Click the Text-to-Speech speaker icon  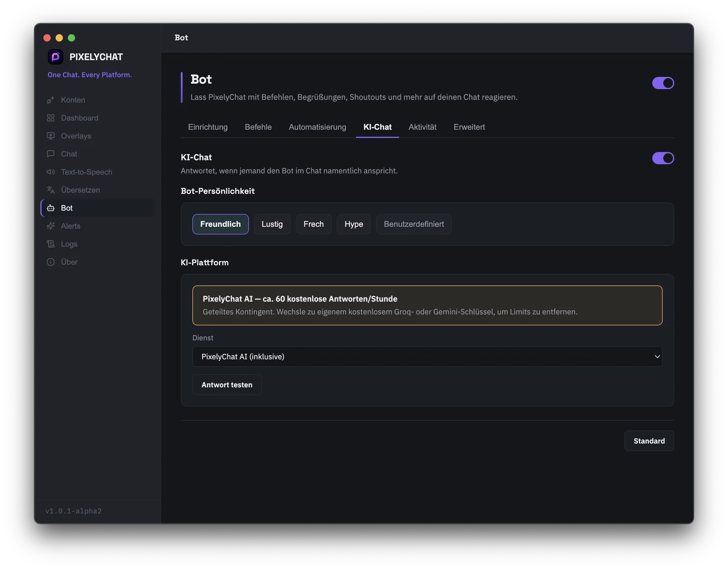(51, 172)
